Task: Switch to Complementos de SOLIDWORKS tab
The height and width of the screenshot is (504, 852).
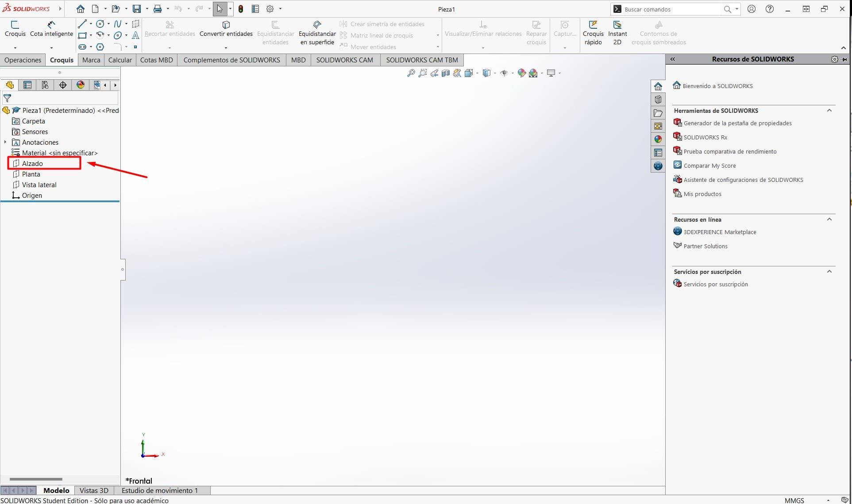Action: tap(231, 60)
